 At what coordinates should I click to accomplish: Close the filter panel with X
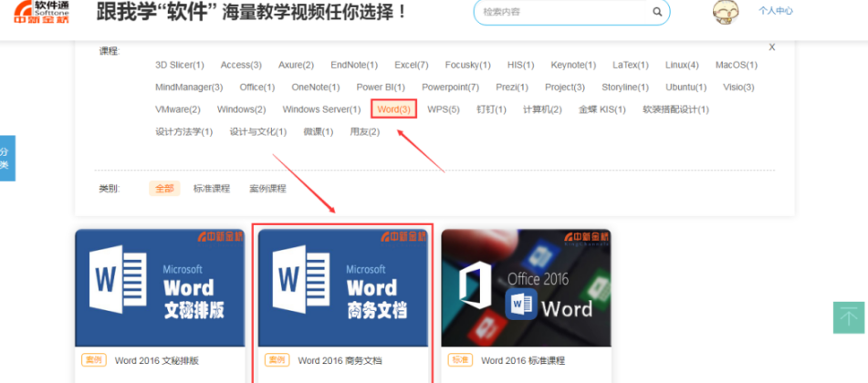(772, 47)
